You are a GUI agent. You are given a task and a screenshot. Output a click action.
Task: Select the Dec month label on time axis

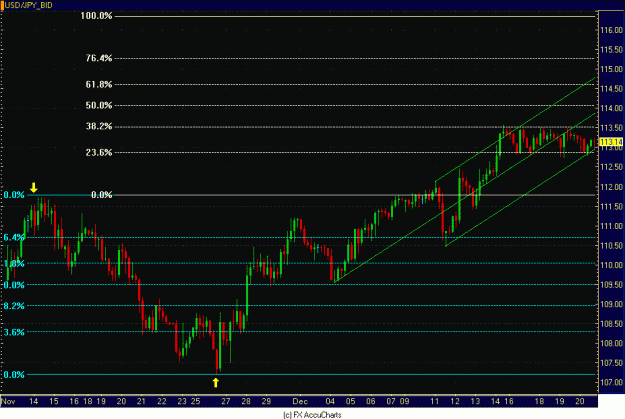pyautogui.click(x=300, y=401)
